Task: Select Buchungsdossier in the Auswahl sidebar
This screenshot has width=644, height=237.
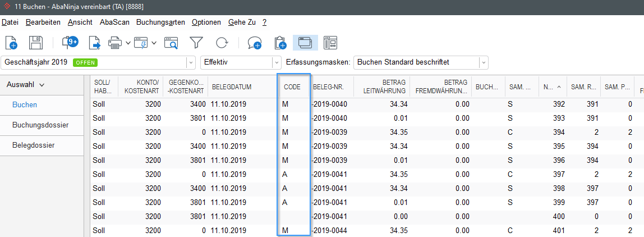Action: [40, 125]
